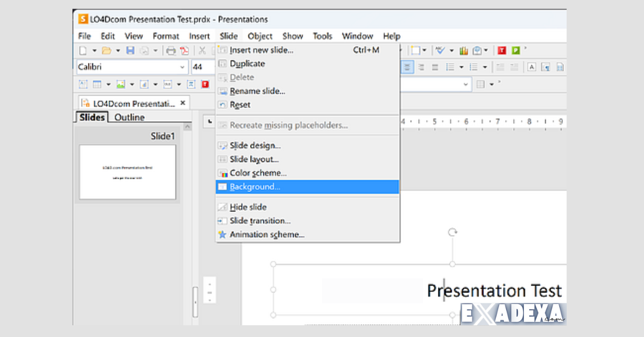Enable bulleted list formatting
Viewport: 644px width, 337px height.
(x=450, y=67)
